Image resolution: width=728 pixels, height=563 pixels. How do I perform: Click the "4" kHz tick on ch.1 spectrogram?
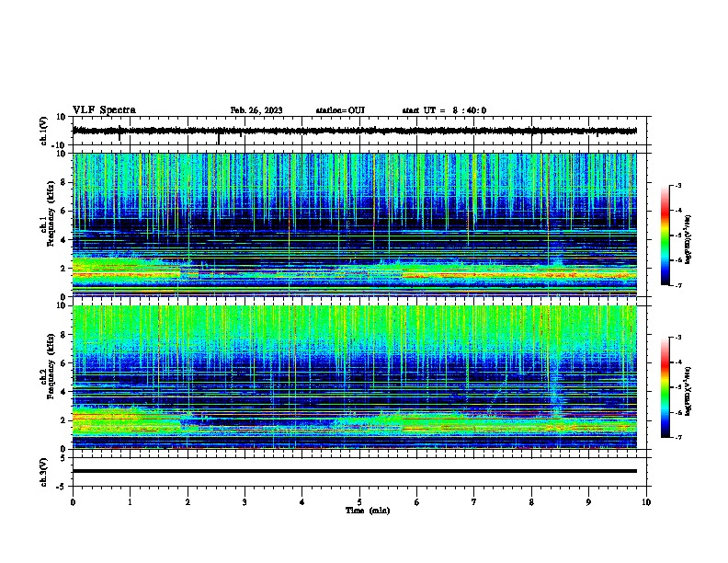(x=64, y=240)
